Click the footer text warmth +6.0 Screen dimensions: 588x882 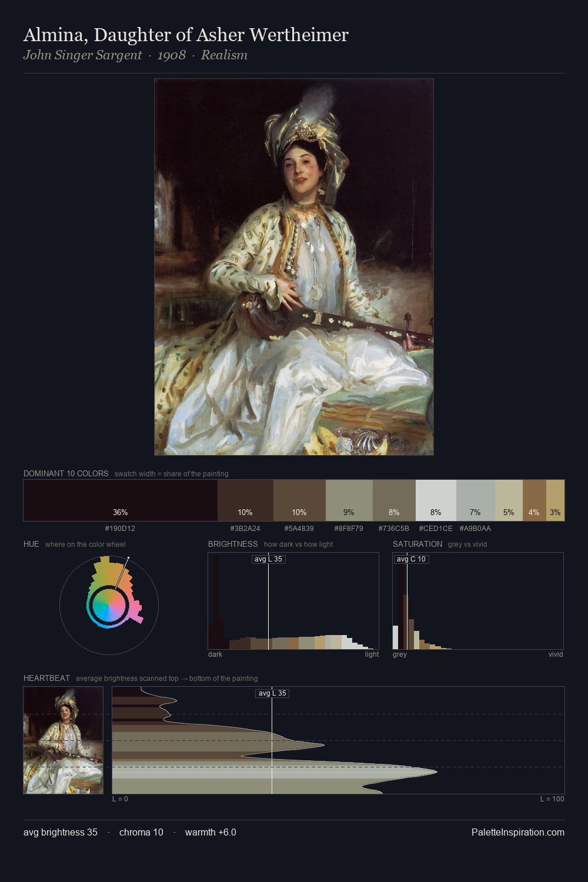pos(211,832)
